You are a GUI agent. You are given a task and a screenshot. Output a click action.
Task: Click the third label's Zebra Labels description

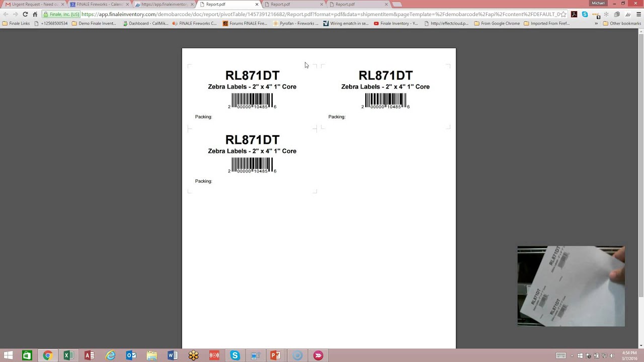pyautogui.click(x=252, y=151)
